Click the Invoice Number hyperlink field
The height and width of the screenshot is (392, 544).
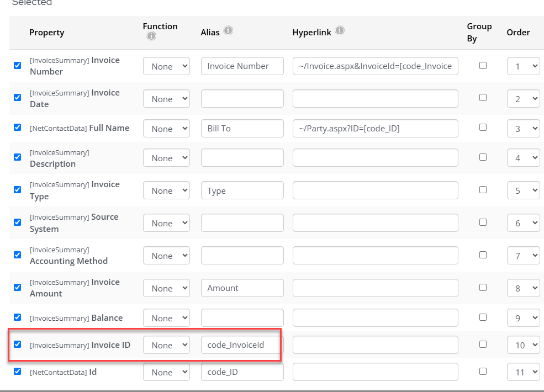pos(375,66)
